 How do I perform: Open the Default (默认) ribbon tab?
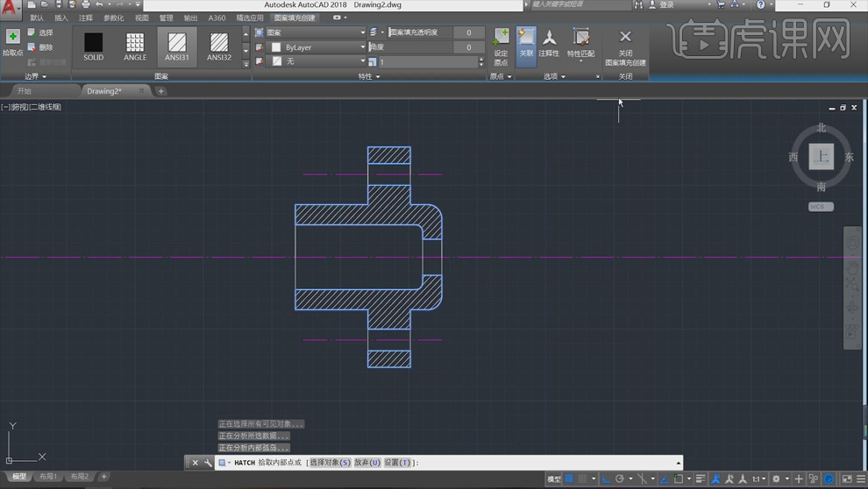[x=37, y=18]
